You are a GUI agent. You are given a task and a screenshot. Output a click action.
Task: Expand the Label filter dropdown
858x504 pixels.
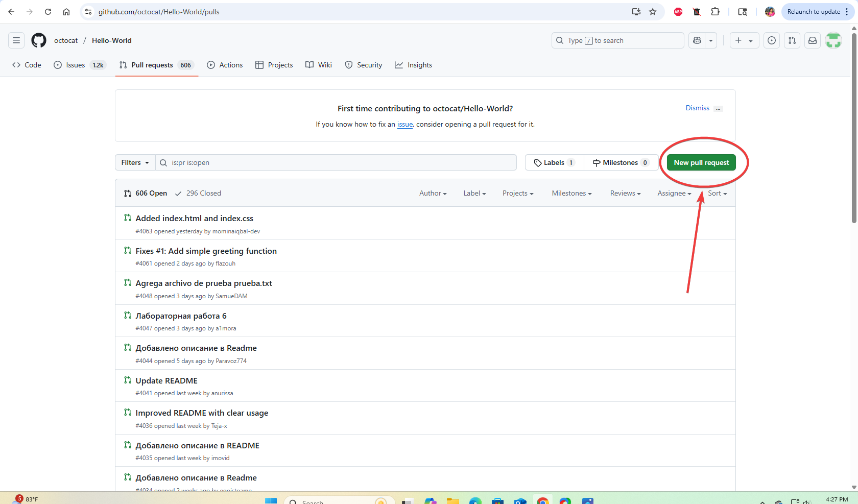(x=474, y=193)
